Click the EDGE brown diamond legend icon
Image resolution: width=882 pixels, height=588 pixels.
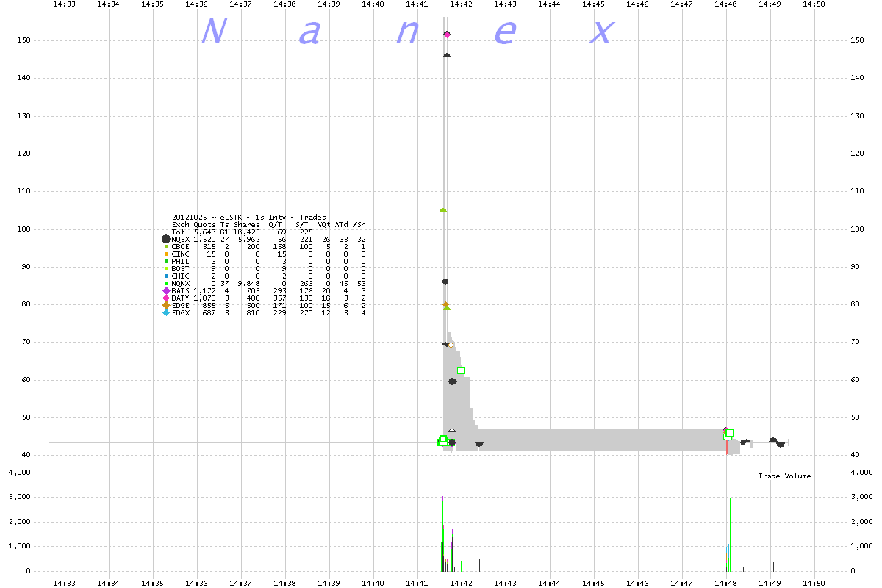[x=166, y=305]
